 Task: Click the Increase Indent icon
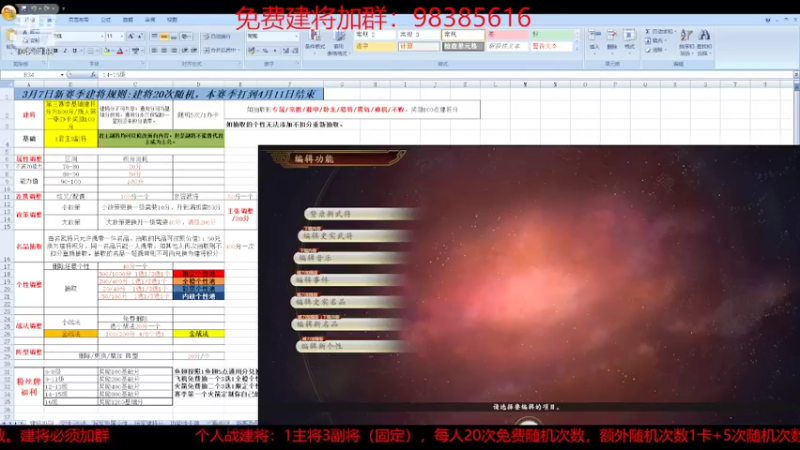click(x=194, y=51)
